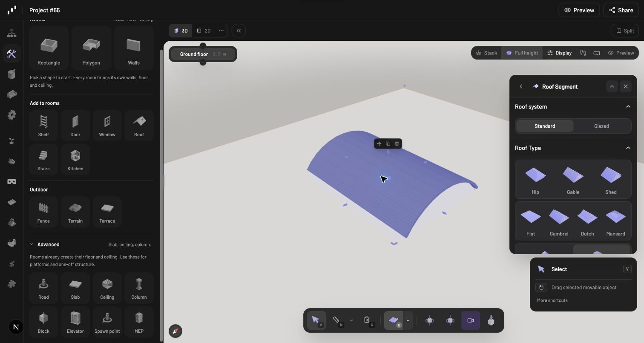Open the VR headset sidebar icon
This screenshot has height=343, width=644.
[x=11, y=182]
